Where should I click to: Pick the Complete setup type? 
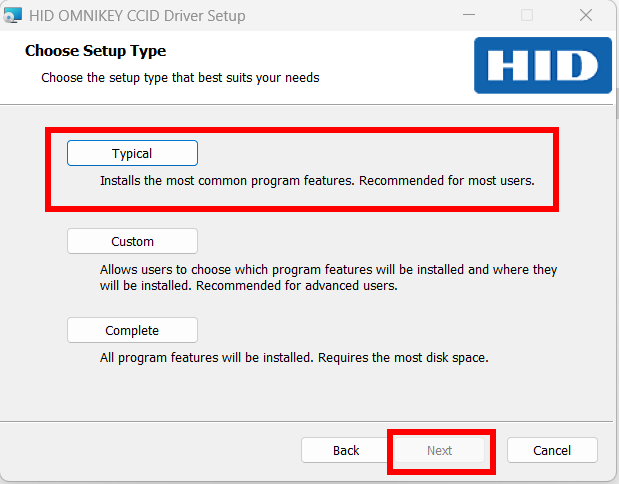tap(132, 330)
